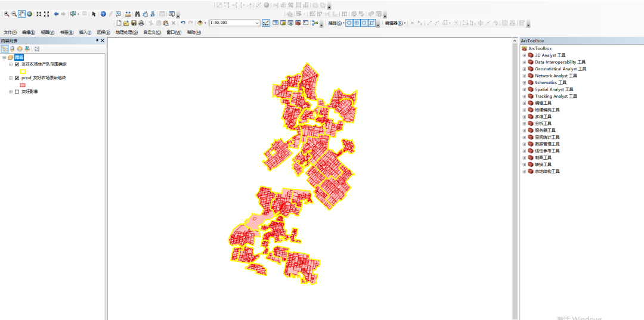The image size is (644, 320).
Task: Switch to List By Source view
Action: pos(13,48)
